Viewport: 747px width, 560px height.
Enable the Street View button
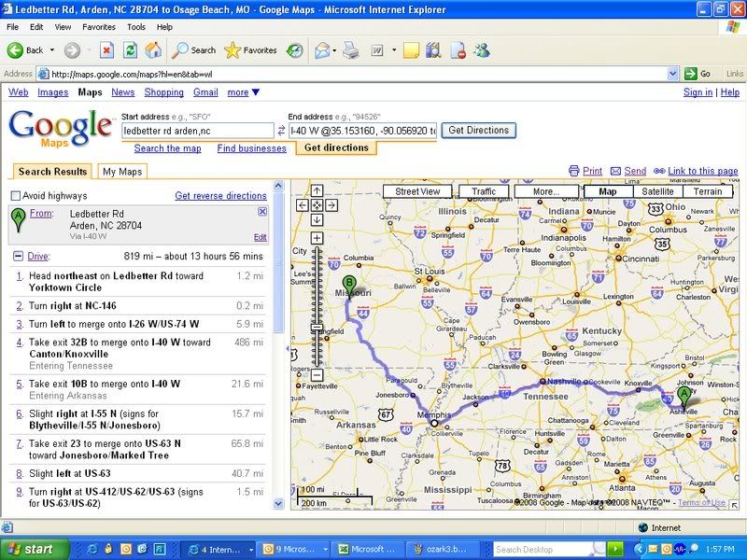click(x=417, y=191)
